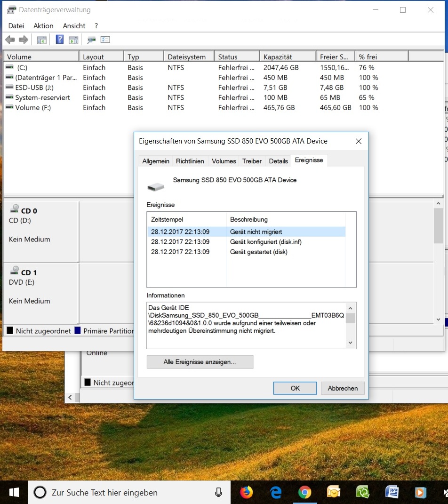Click the Cortana circle icon
The height and width of the screenshot is (504, 448).
click(x=40, y=492)
